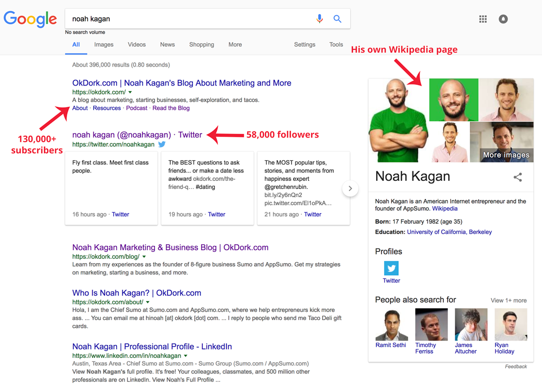Follow the Wikipedia link in the knowledge panel
The width and height of the screenshot is (542, 392).
(445, 208)
